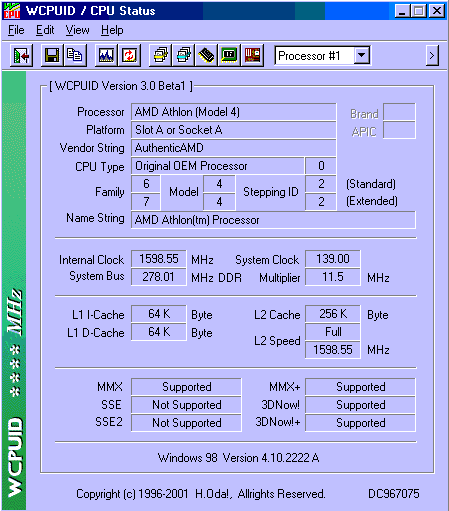This screenshot has height=511, width=449.
Task: Click the 'Original OEM Processor' CPU Type field
Action: pos(218,166)
